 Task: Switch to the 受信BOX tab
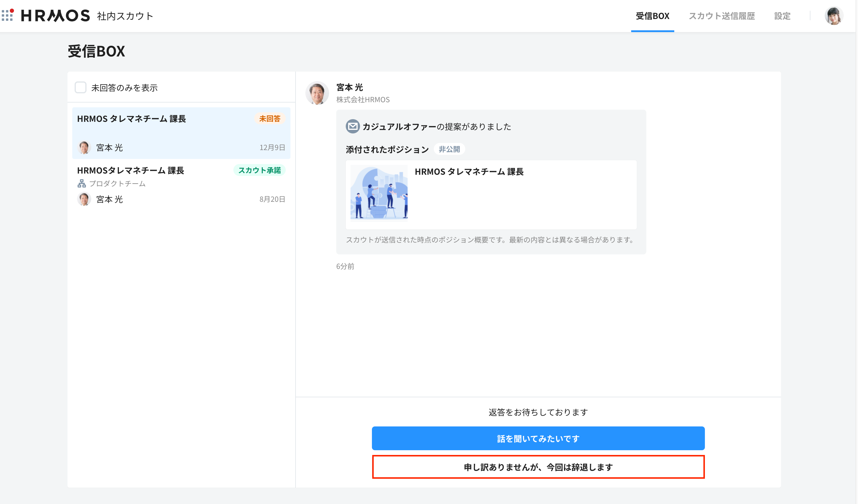click(652, 16)
